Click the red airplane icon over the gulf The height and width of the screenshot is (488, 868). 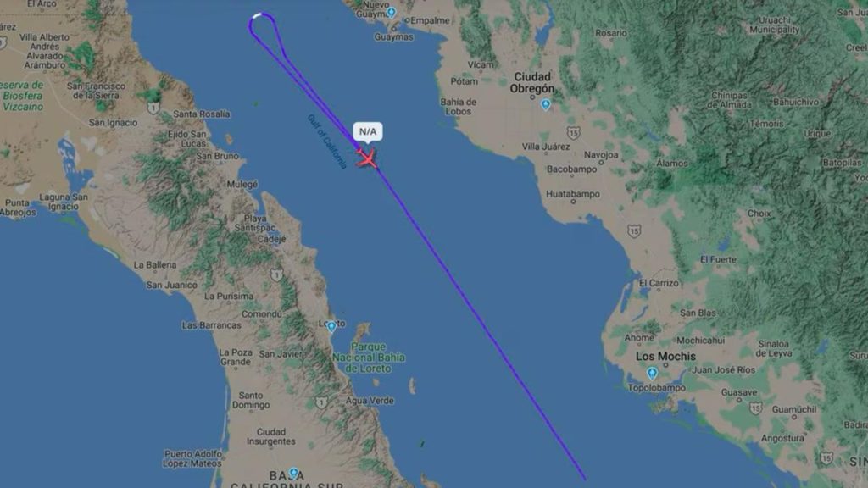(x=366, y=158)
